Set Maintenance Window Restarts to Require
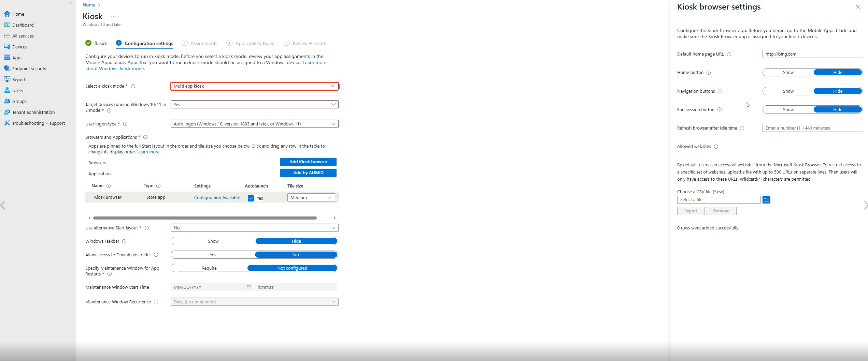The image size is (868, 361). 209,268
